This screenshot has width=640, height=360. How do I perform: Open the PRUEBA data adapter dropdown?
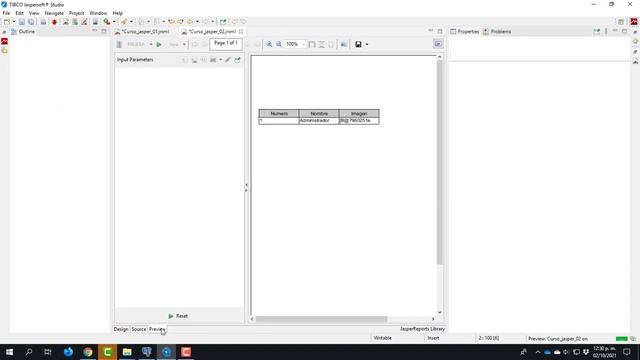(151, 44)
